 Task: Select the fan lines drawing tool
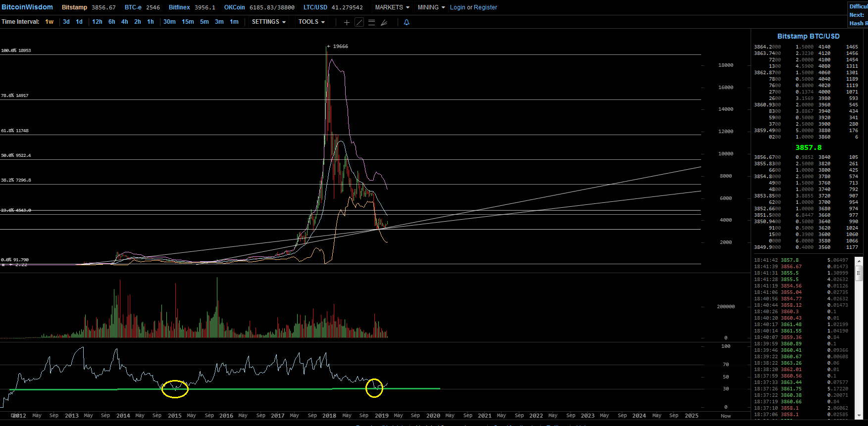tap(384, 22)
